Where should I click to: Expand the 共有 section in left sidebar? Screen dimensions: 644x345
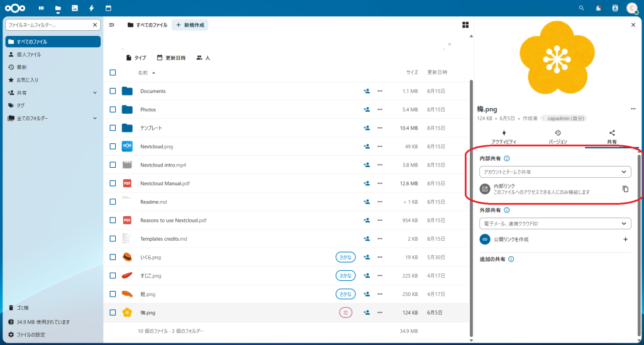pyautogui.click(x=95, y=92)
